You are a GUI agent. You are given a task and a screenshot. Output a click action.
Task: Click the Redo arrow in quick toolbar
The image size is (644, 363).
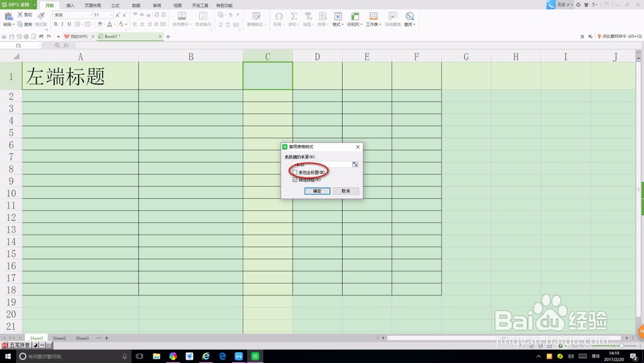pyautogui.click(x=48, y=37)
